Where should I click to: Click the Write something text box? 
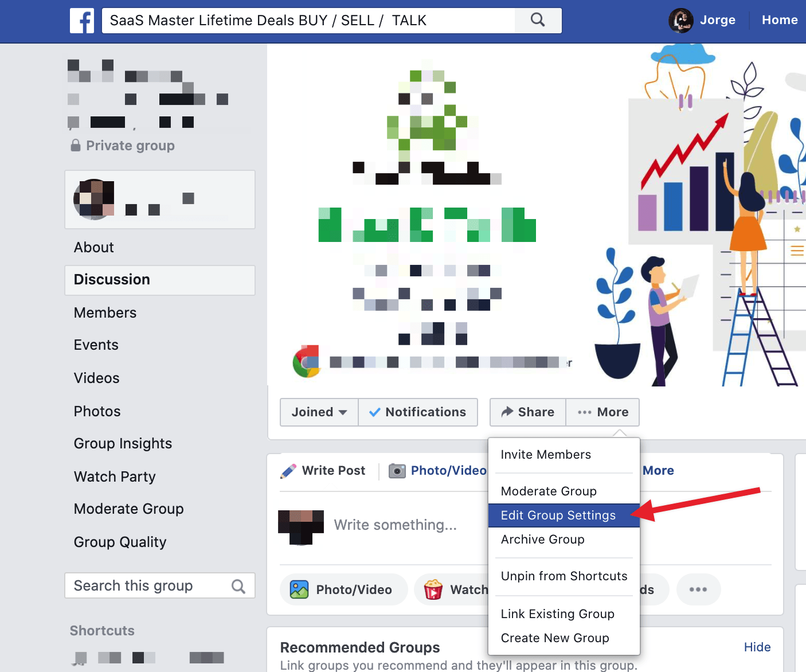[x=396, y=525]
